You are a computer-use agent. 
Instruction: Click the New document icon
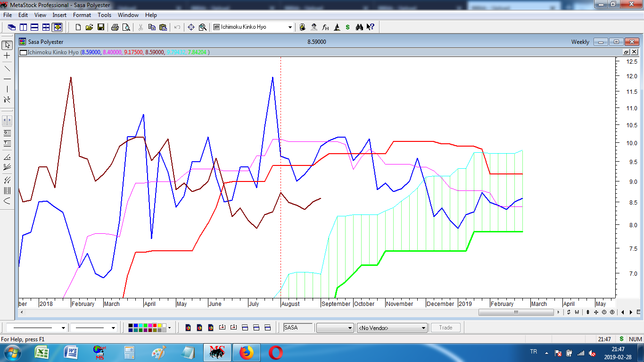click(x=78, y=27)
